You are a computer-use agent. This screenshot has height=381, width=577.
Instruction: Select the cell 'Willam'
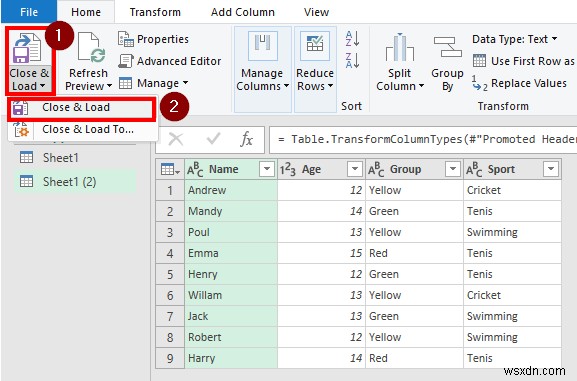[x=231, y=295]
